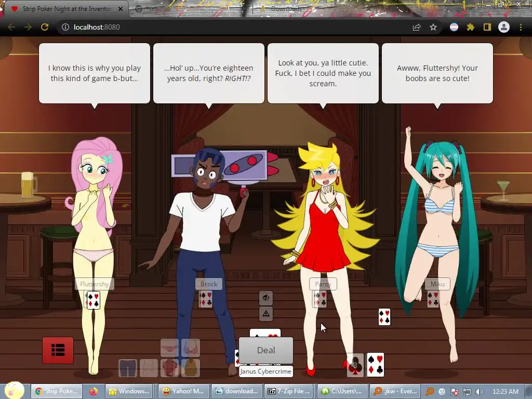Switch to jkw - Ever... taskbar item
Screen dimensions: 532x399
click(395, 391)
